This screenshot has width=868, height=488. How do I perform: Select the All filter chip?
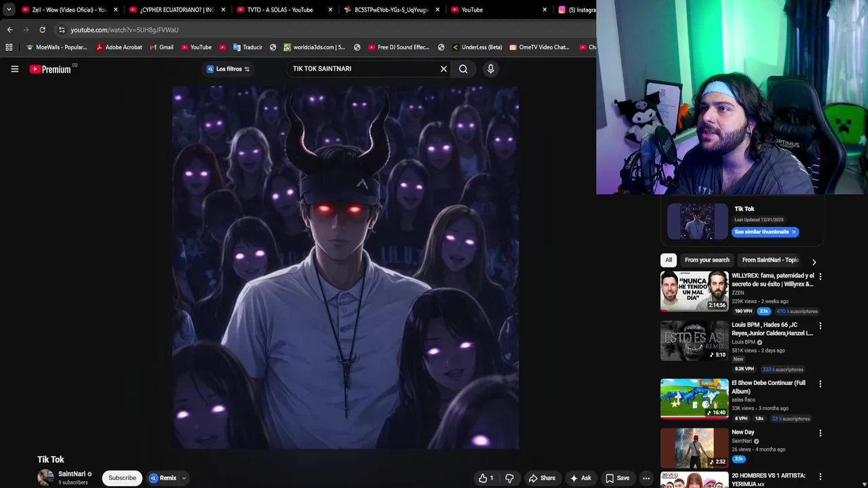coord(669,260)
